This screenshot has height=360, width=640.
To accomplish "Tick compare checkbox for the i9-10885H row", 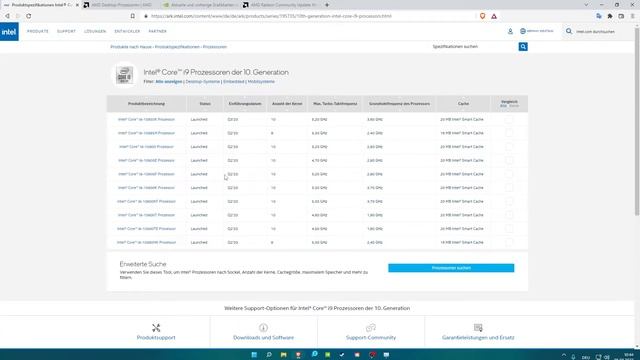I will point(509,133).
